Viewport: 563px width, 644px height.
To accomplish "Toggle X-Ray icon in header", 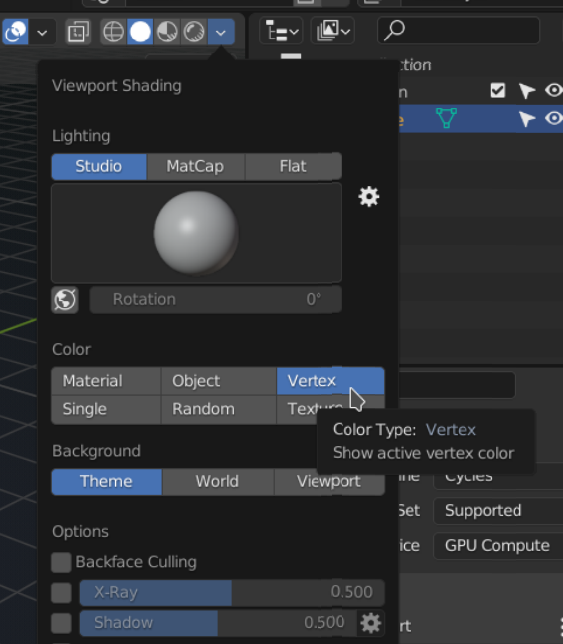I will pyautogui.click(x=78, y=32).
